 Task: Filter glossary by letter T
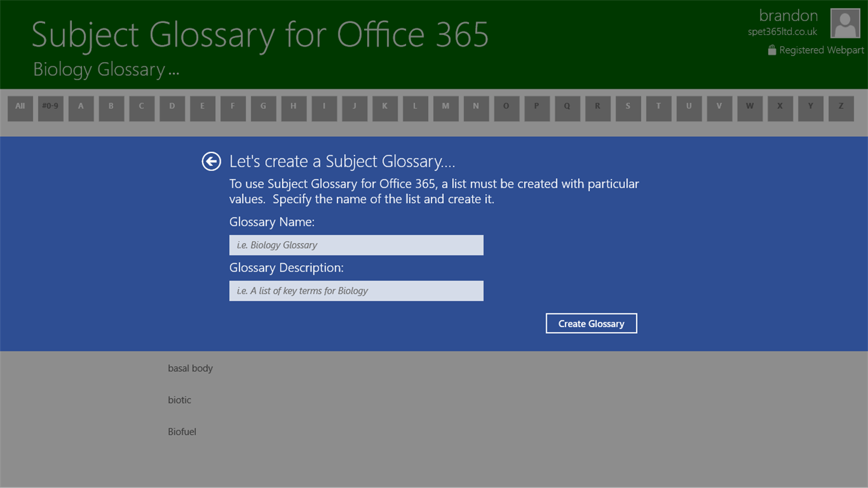click(658, 109)
